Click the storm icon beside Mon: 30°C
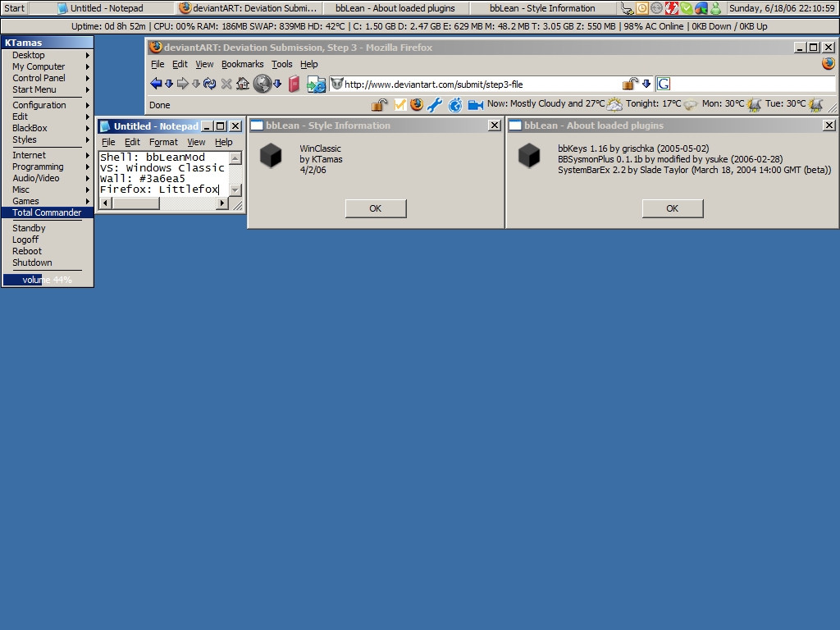The width and height of the screenshot is (840, 630). [755, 104]
